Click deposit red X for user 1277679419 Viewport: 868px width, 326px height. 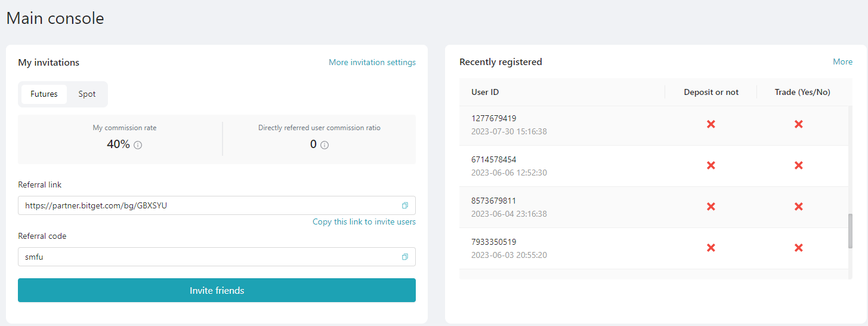pyautogui.click(x=711, y=124)
